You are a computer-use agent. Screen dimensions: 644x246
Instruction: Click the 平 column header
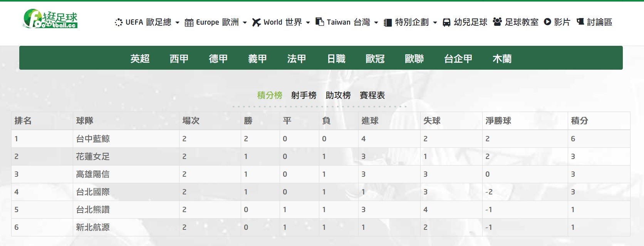coord(287,120)
